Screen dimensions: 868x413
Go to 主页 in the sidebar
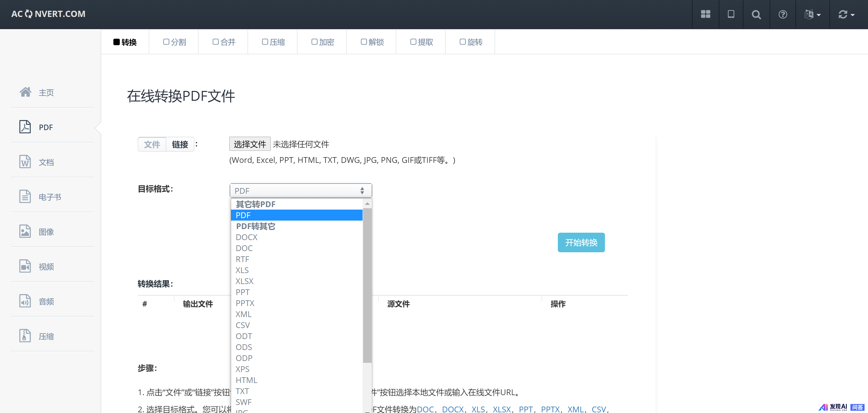46,93
